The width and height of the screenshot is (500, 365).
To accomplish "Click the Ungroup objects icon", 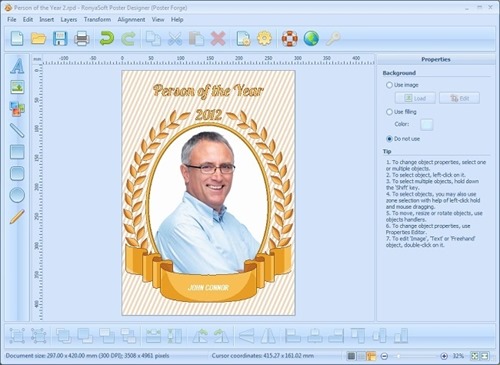I will 39,336.
